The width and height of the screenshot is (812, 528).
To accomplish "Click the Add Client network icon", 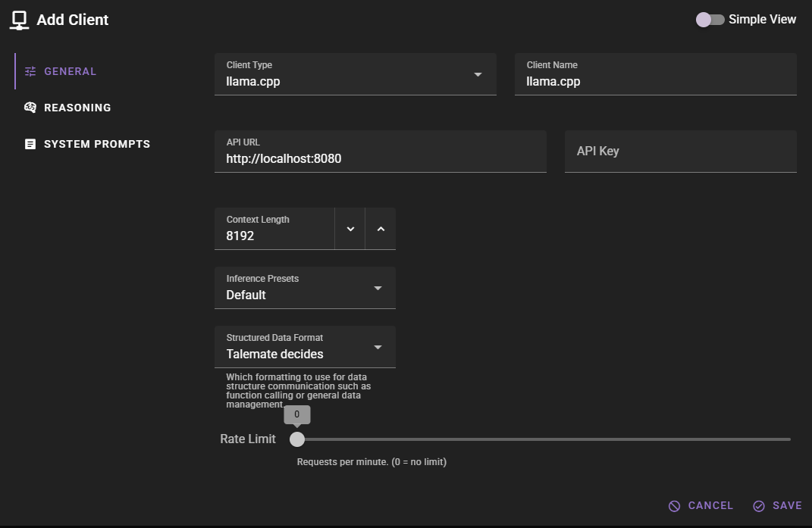I will tap(20, 20).
